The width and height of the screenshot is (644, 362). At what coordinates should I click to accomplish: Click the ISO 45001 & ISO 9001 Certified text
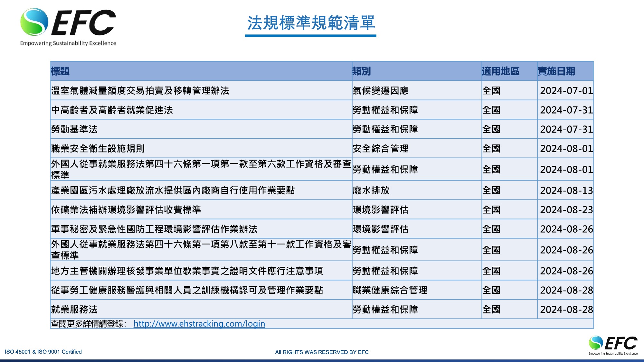point(43,352)
